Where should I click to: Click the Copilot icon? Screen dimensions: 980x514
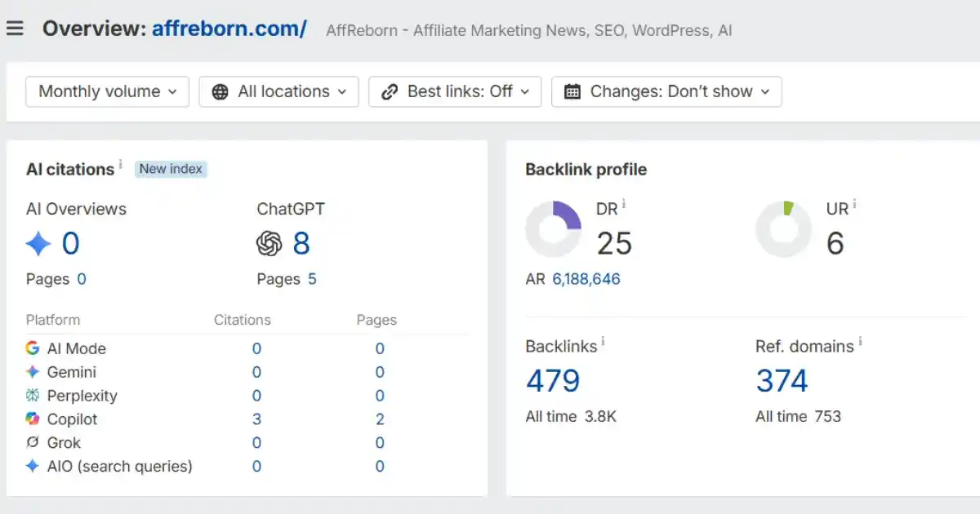click(33, 419)
